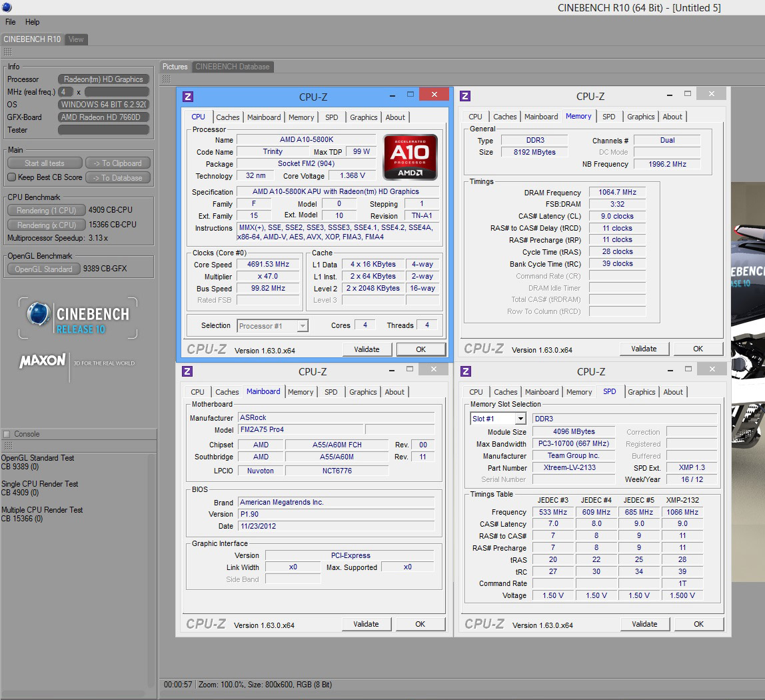Click the grip handle under CINEBENCH R10 tab
This screenshot has width=765, height=700.
click(x=7, y=52)
